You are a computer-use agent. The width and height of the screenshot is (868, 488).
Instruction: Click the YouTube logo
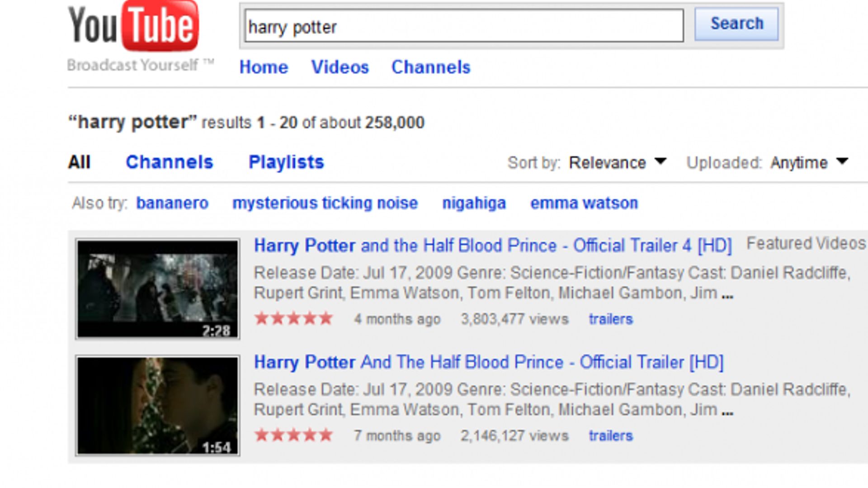(133, 27)
